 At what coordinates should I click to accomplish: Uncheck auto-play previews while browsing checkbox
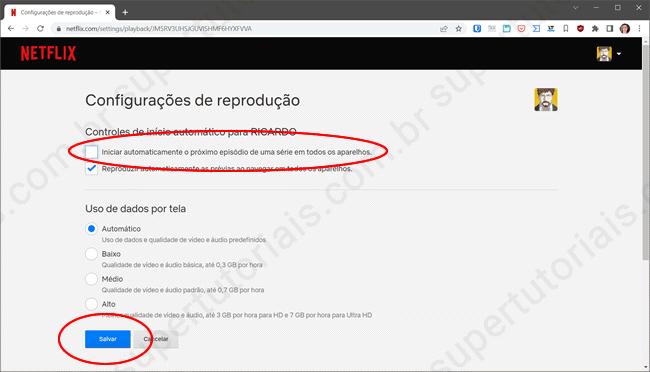tap(92, 169)
